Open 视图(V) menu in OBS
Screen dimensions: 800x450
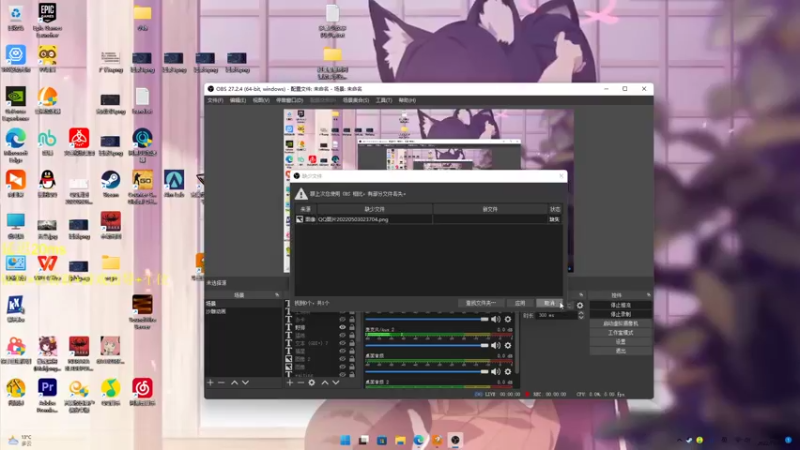(x=261, y=101)
